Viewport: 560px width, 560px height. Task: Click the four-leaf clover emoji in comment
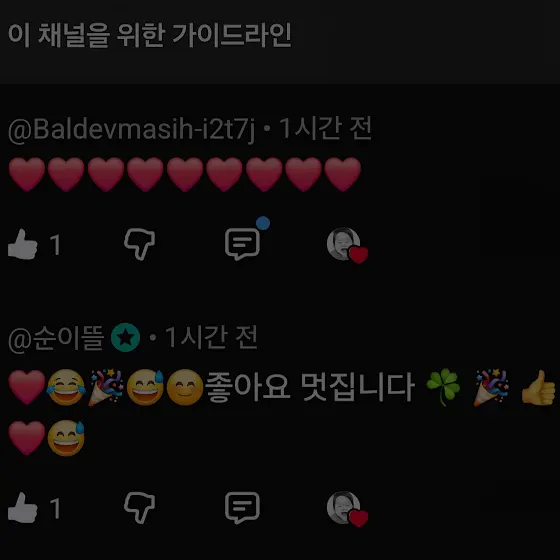coord(443,388)
